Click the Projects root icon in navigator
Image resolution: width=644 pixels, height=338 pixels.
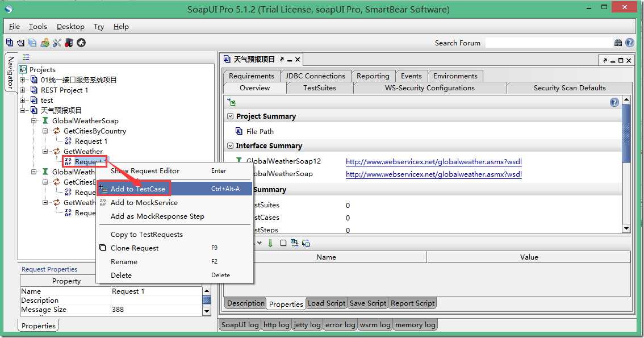tap(23, 69)
